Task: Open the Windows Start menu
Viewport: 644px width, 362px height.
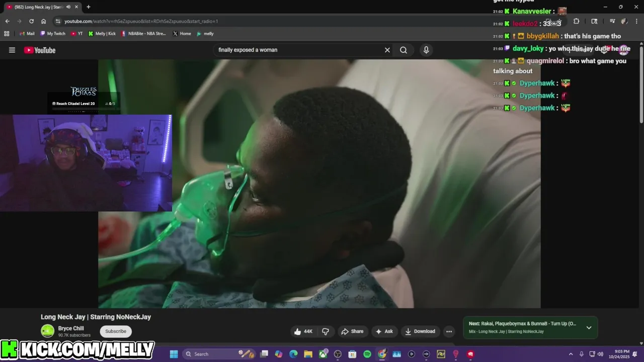Action: (x=174, y=354)
